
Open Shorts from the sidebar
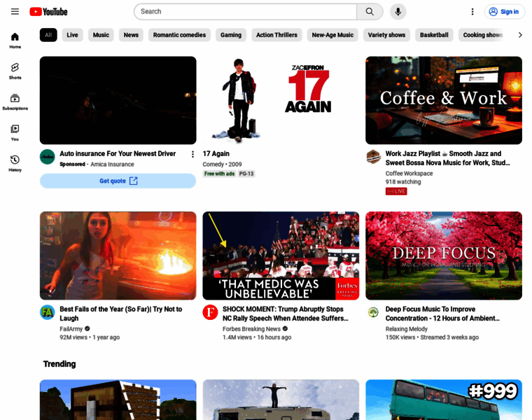pos(15,71)
